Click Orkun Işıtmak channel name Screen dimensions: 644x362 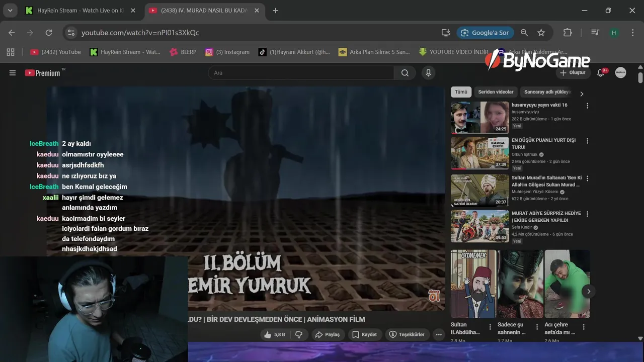pos(524,154)
